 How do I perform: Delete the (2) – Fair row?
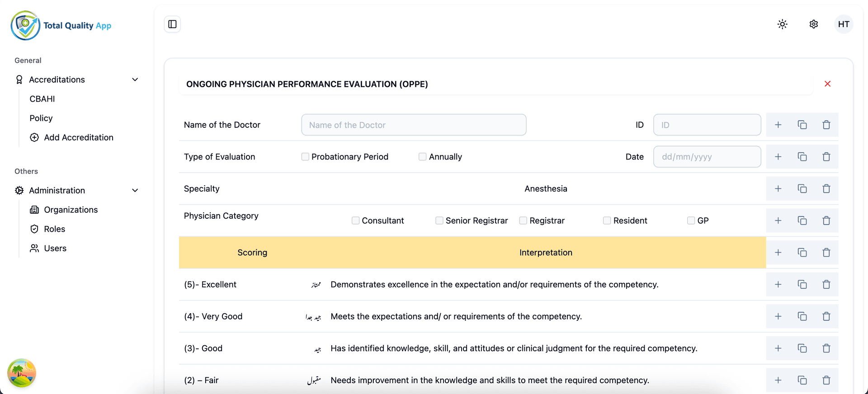pos(826,380)
